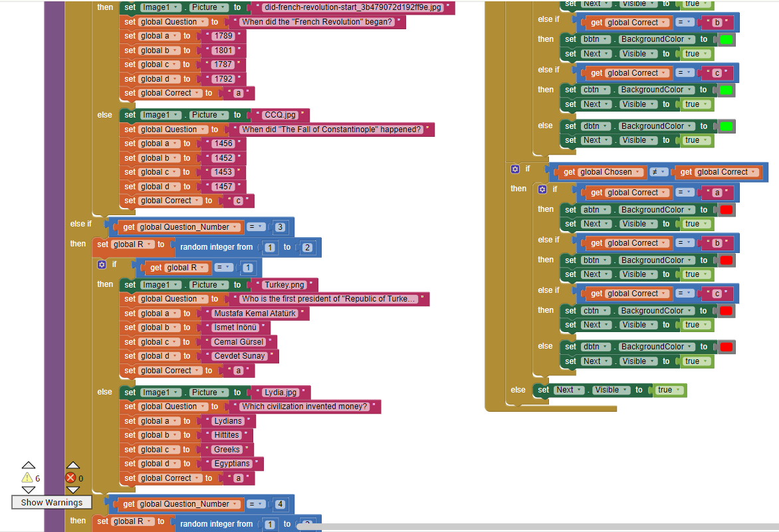This screenshot has width=779, height=532.
Task: Open the '≠' operator dropdown comparing Chosen and Correct
Action: click(660, 171)
